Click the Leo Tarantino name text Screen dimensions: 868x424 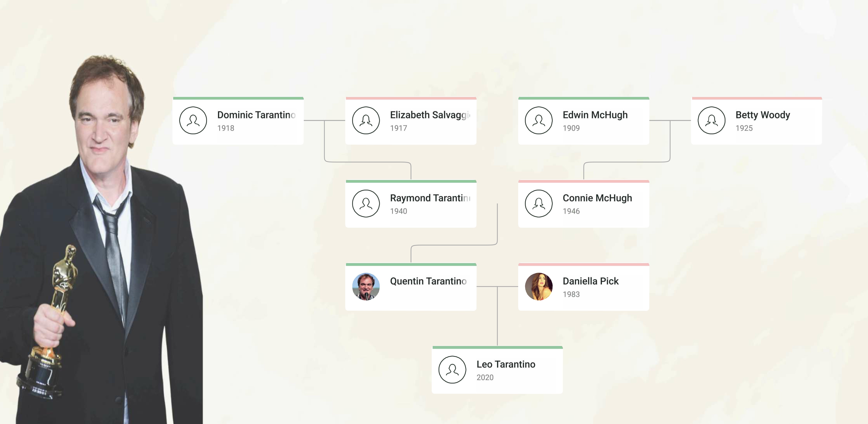coord(506,364)
